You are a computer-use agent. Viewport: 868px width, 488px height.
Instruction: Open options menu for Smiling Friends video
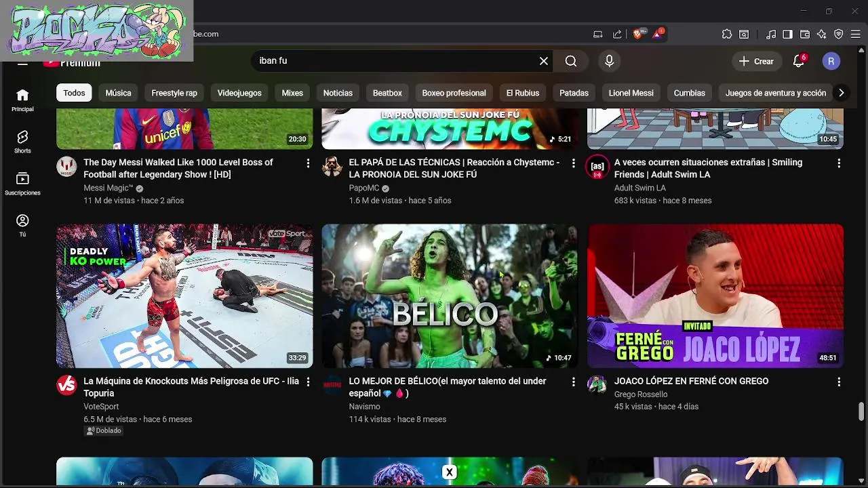click(839, 163)
